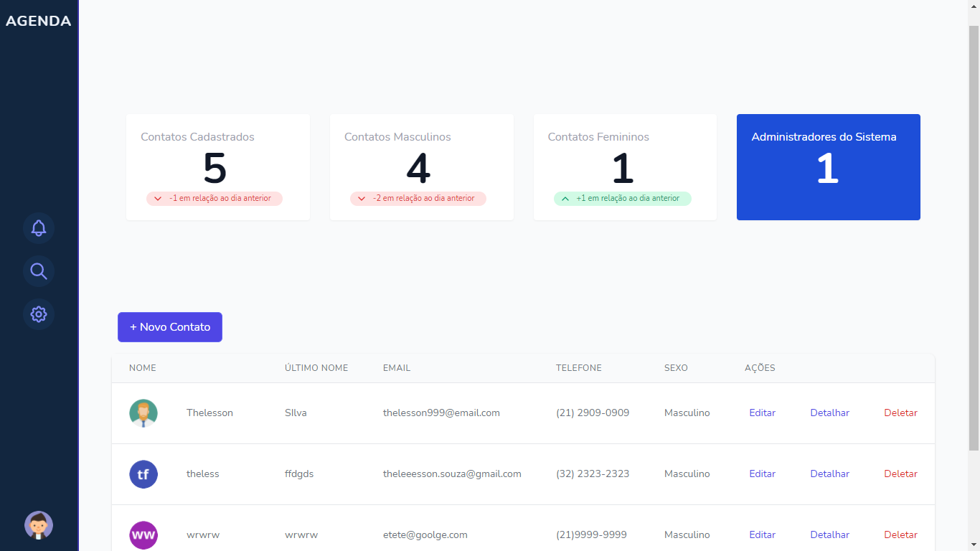Screen dimensions: 980x551
Task: Open the search magnifier icon in sidebar
Action: (x=39, y=271)
